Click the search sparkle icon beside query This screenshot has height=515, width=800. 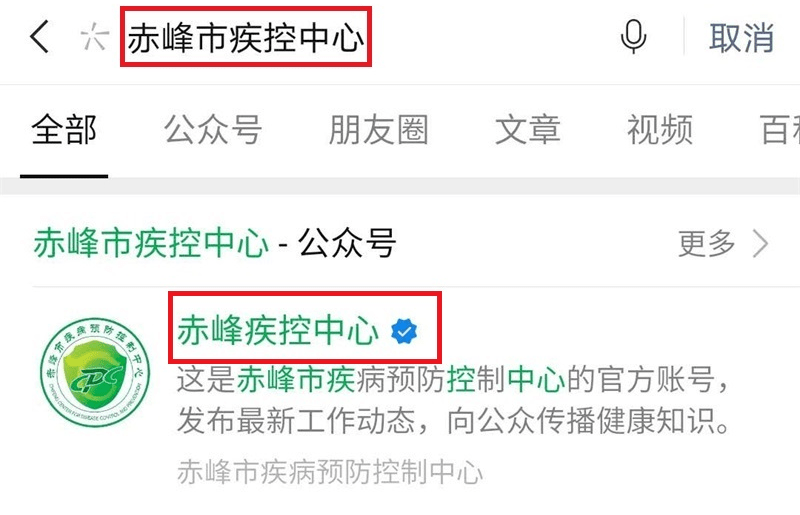(95, 37)
